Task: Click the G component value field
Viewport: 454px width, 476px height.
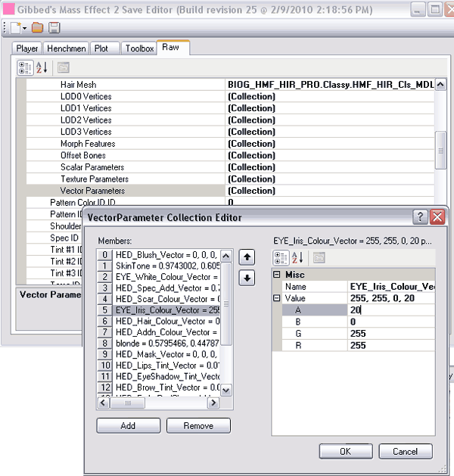Action: tap(391, 334)
